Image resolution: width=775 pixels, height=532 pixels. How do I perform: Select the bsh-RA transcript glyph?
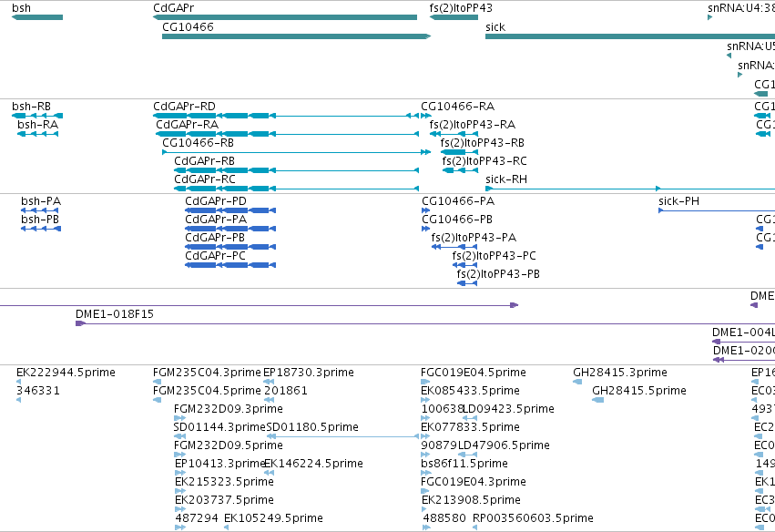click(37, 134)
